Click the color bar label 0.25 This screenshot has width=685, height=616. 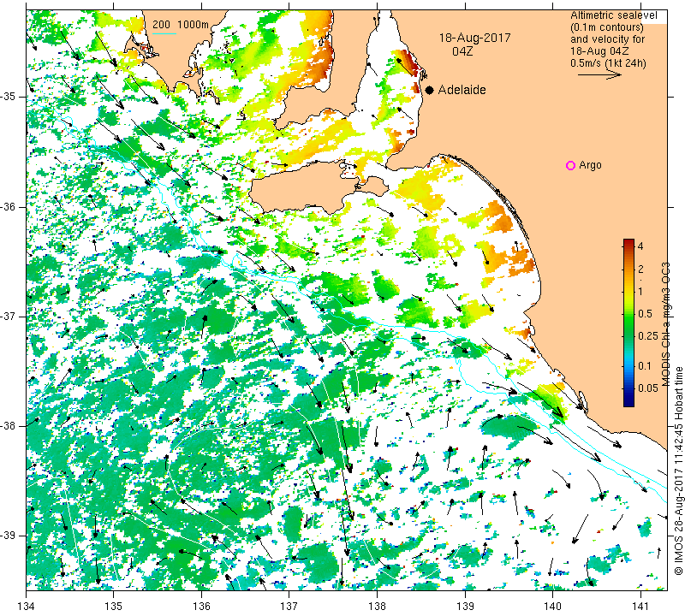coord(648,335)
